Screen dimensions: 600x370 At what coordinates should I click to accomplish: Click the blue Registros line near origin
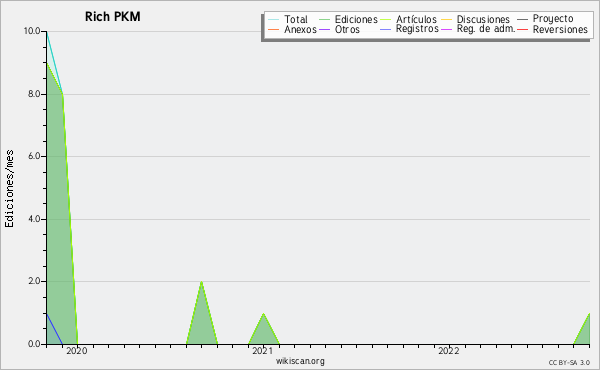pos(54,328)
